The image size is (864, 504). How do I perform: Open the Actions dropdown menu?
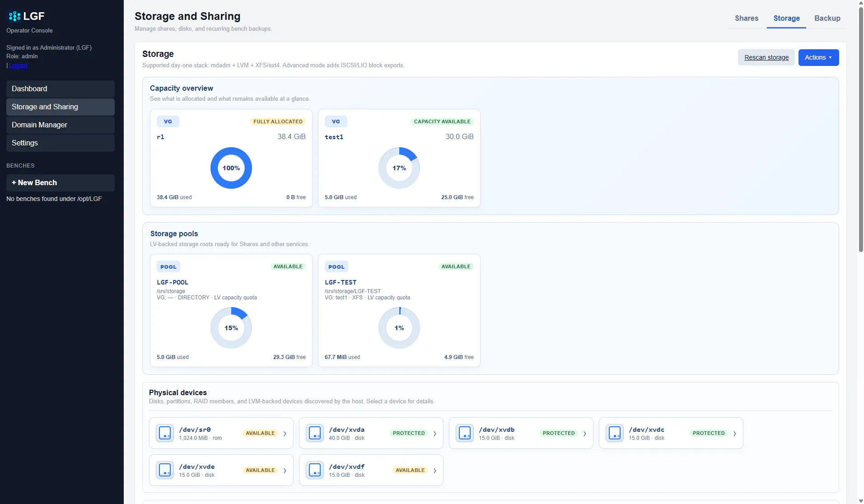coord(818,57)
